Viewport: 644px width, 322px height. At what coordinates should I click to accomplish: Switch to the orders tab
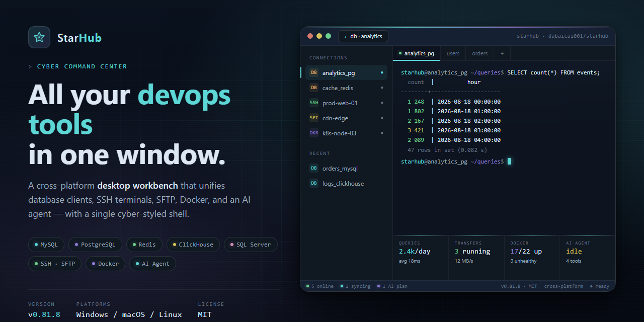click(x=480, y=53)
